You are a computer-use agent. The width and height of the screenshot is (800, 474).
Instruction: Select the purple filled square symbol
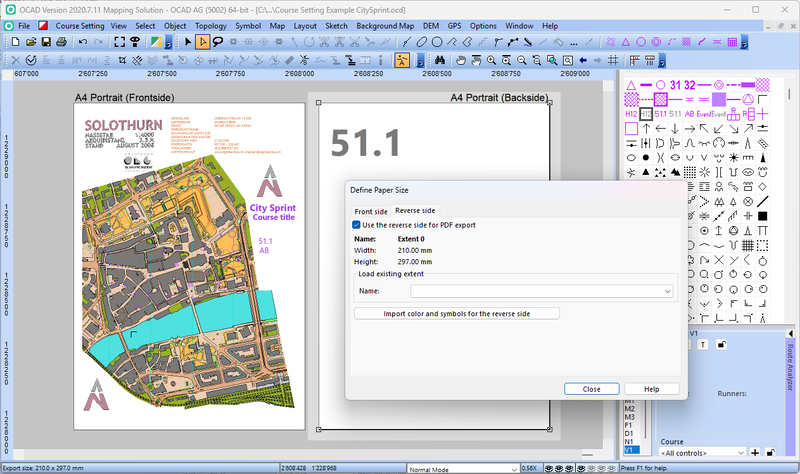[x=719, y=99]
